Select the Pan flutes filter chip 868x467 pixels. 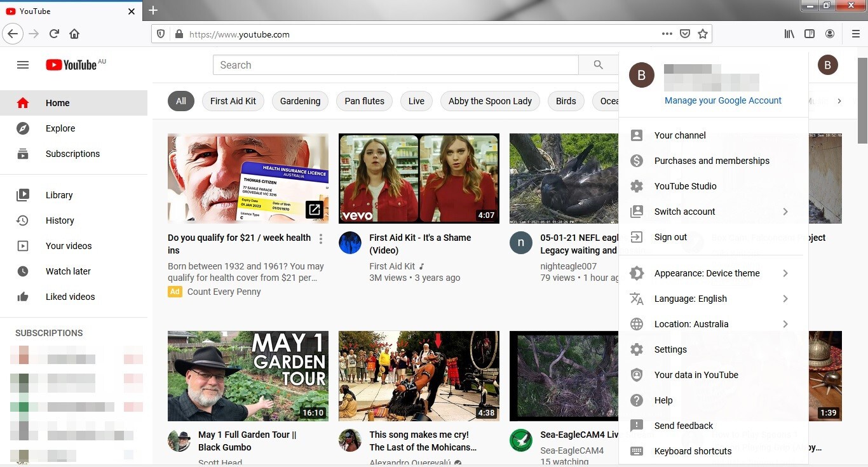point(364,101)
